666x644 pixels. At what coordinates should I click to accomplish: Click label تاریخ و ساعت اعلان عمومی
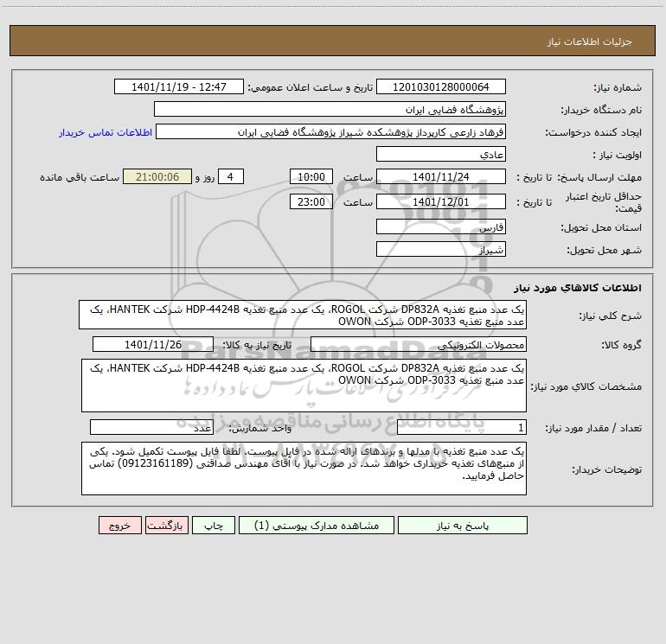(311, 87)
